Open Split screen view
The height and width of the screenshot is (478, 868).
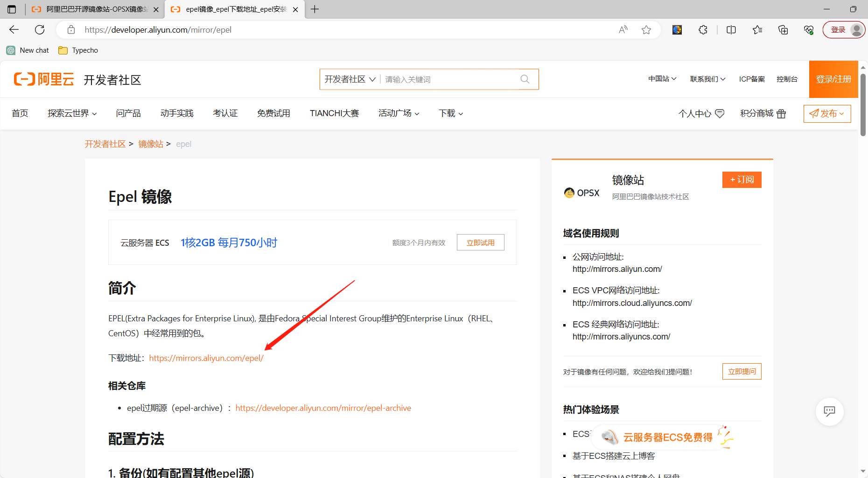coord(731,30)
